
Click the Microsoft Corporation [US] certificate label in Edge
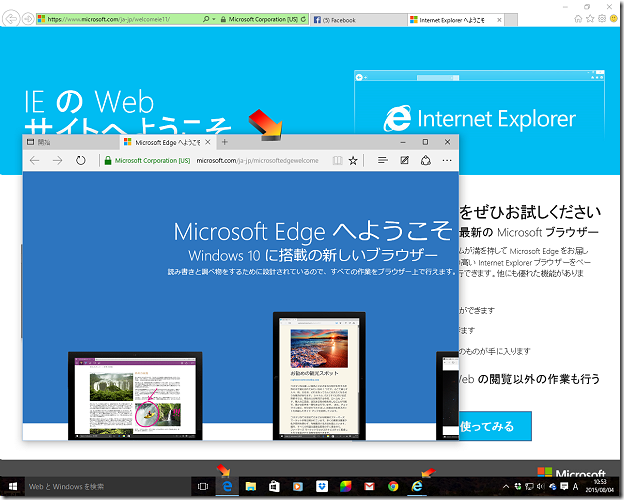coord(152,160)
